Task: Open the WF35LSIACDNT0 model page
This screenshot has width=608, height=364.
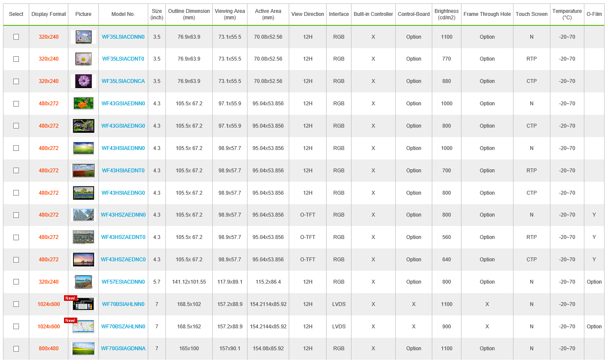Action: coord(123,59)
